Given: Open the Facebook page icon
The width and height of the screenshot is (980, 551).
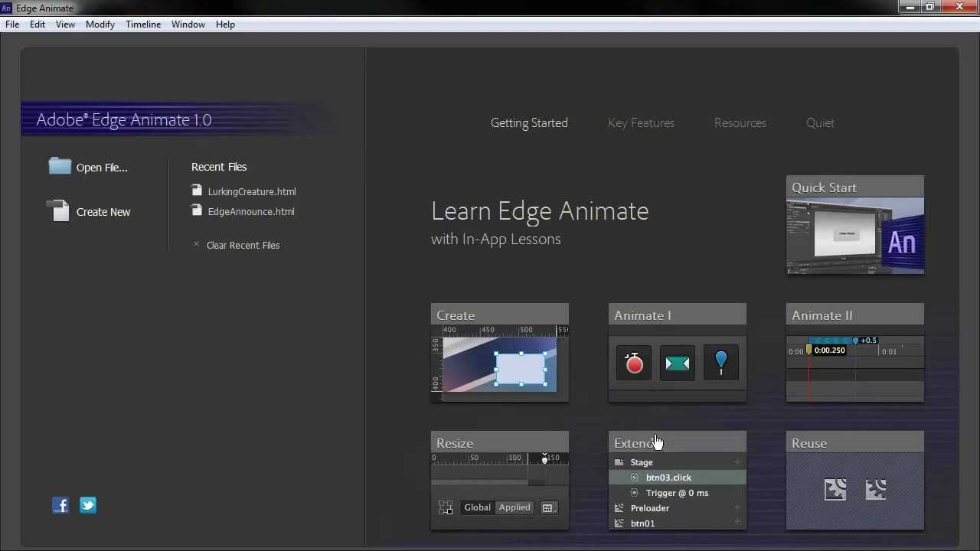Looking at the screenshot, I should click(x=60, y=505).
